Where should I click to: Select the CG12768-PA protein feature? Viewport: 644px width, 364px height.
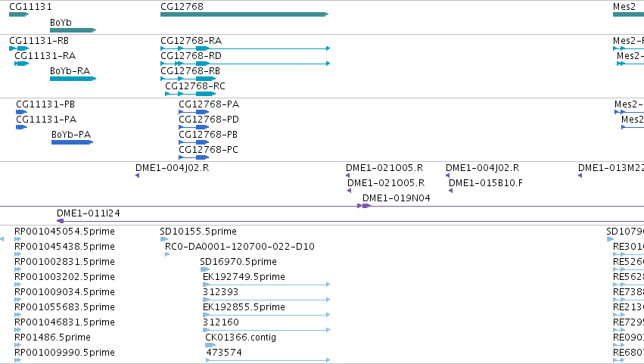click(x=194, y=112)
